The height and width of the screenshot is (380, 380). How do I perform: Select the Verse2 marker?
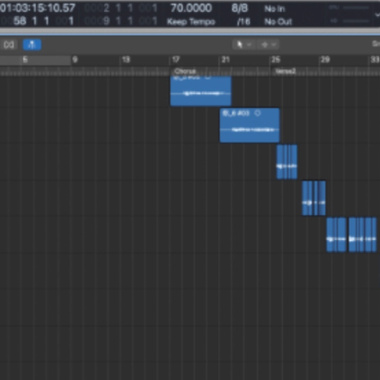pos(285,71)
